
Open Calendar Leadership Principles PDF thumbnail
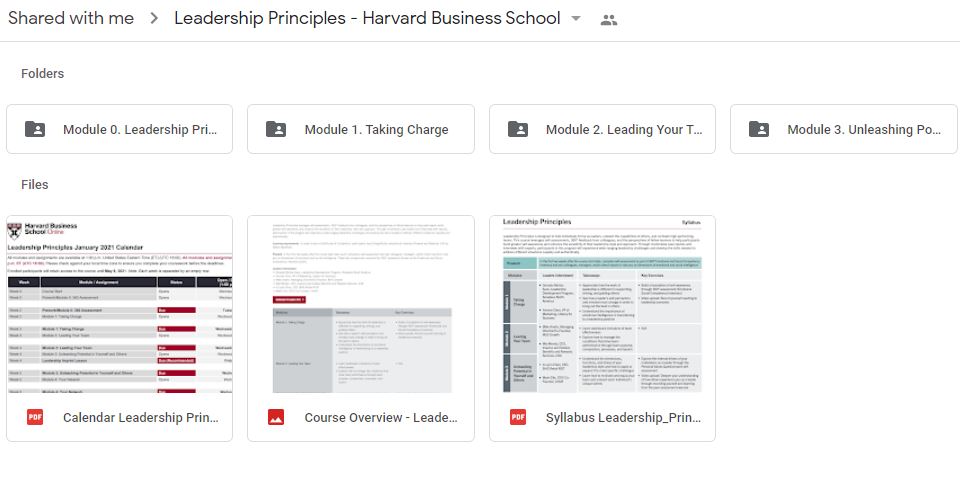[119, 304]
